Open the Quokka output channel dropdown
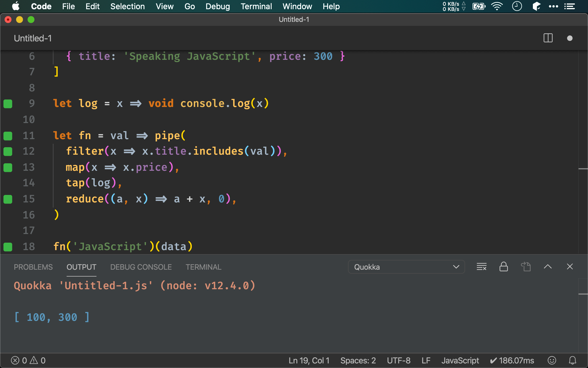 click(x=406, y=267)
